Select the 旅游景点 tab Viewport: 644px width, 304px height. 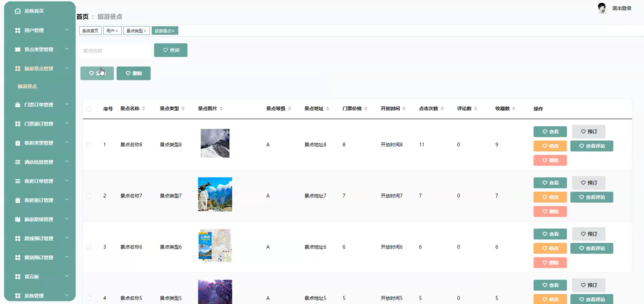163,31
